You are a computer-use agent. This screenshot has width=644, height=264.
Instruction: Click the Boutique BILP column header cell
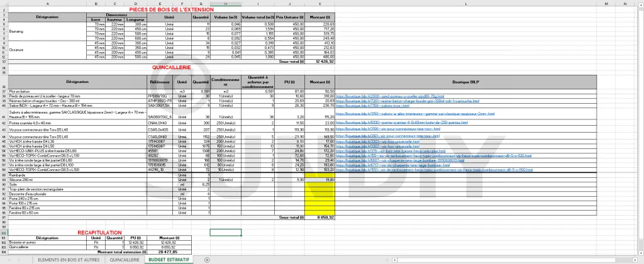[465, 82]
